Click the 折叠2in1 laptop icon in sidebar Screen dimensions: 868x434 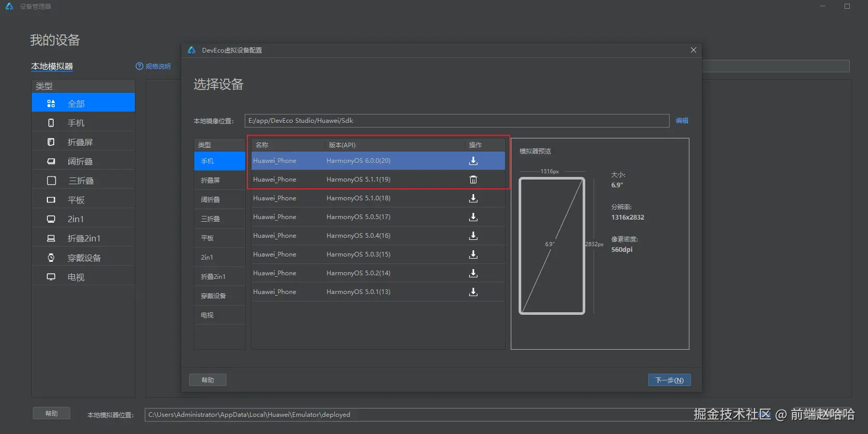click(x=51, y=238)
